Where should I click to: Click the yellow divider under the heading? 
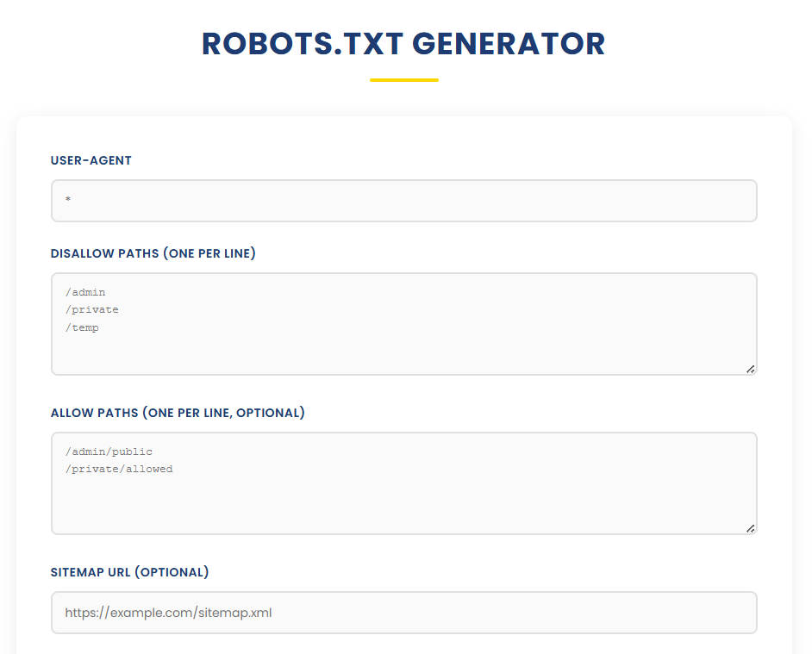tap(403, 80)
